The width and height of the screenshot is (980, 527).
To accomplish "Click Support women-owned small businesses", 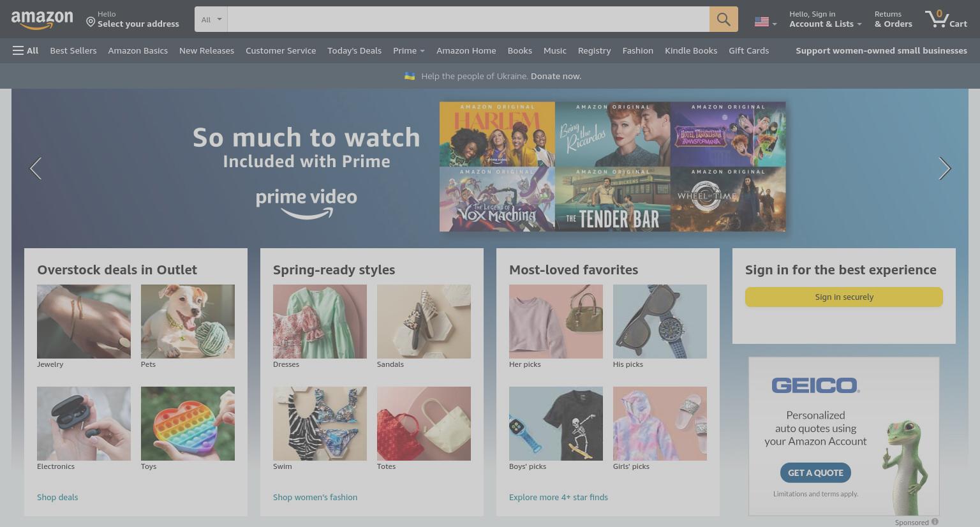I will [x=881, y=50].
